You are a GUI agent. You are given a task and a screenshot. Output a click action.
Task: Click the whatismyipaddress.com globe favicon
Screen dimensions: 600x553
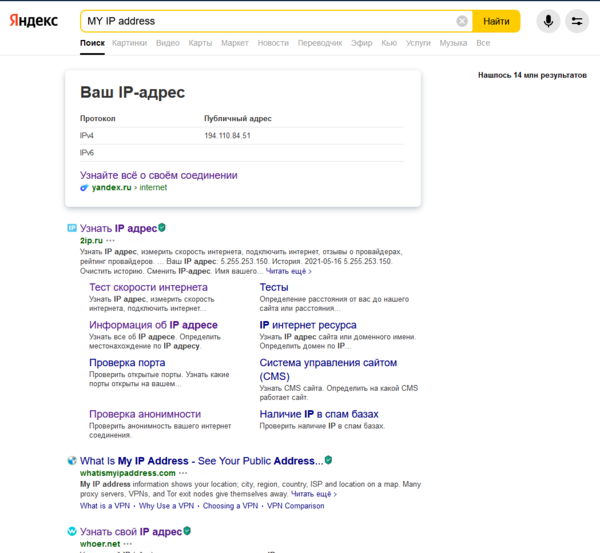coord(72,460)
